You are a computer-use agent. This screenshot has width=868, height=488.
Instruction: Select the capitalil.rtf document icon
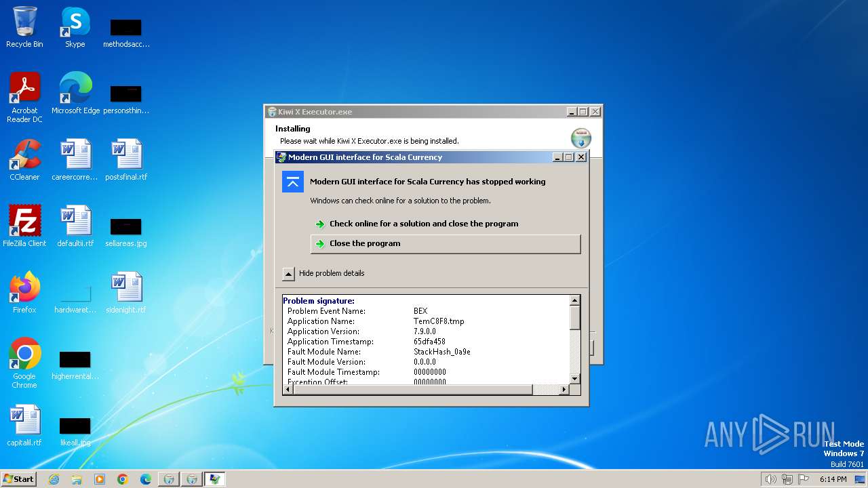click(24, 426)
